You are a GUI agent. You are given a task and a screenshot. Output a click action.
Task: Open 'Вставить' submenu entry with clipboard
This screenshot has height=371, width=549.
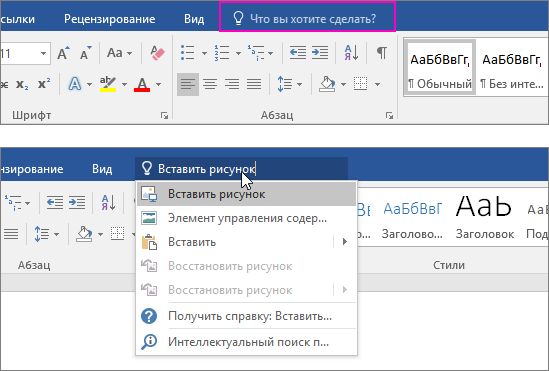(247, 242)
